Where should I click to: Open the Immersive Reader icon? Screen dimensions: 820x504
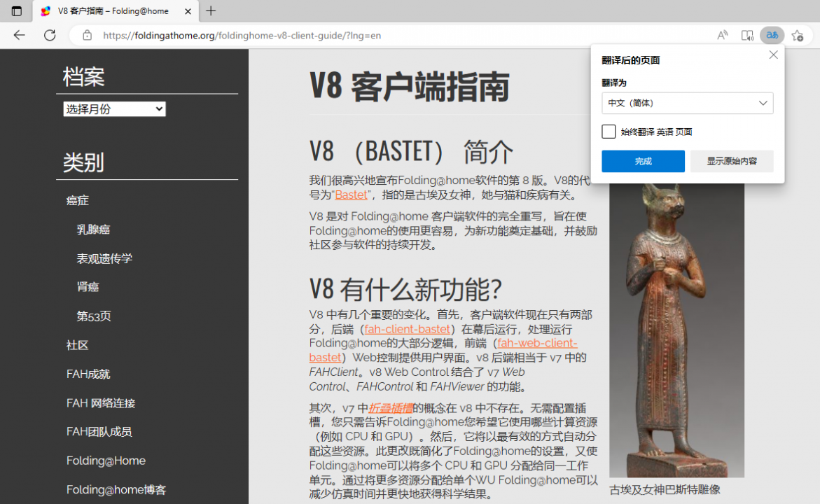point(747,36)
